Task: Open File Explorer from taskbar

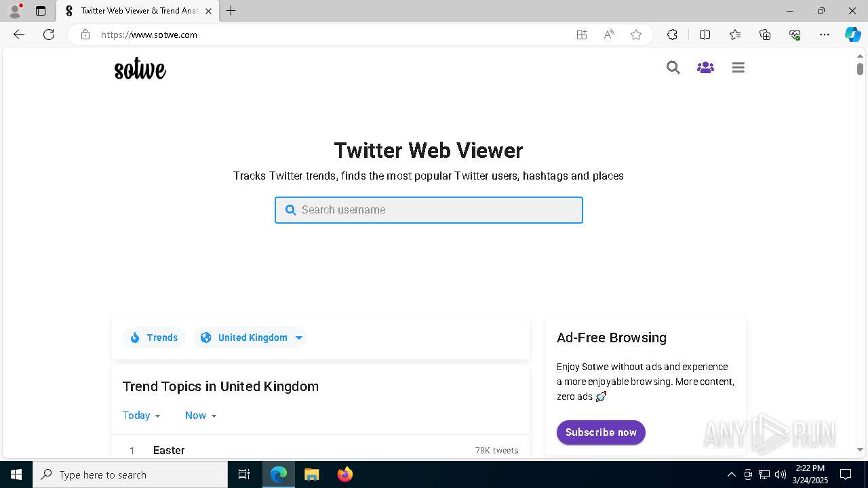Action: click(311, 474)
